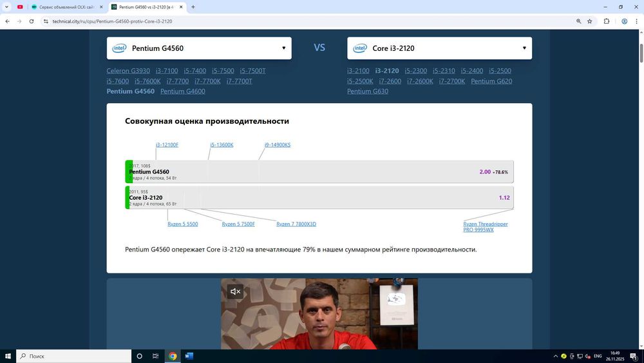Screen dimensions: 644x363
Task: Open the i5-7500 link
Action: (223, 71)
